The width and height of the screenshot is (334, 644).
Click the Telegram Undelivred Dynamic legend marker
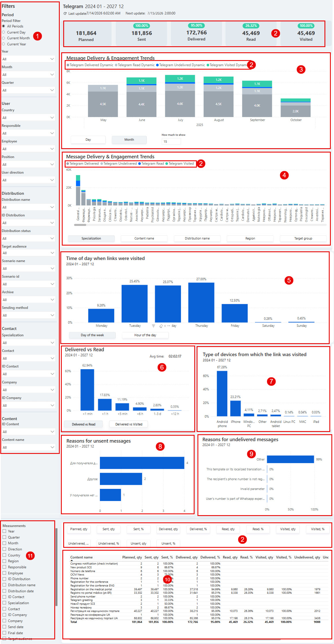(158, 65)
